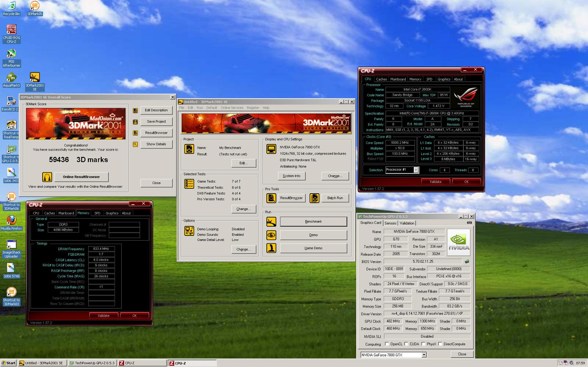The image size is (588, 367).
Task: Click the Save Project disk icon
Action: [136, 122]
